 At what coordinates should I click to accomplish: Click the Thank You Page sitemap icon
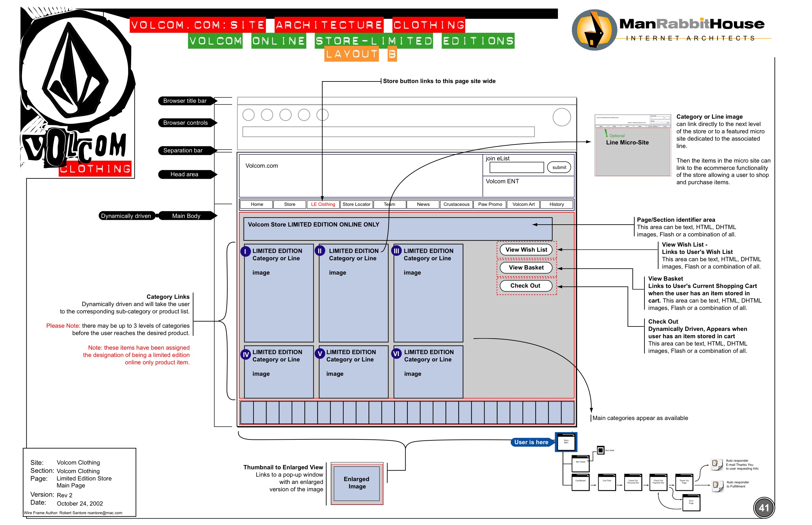(684, 482)
